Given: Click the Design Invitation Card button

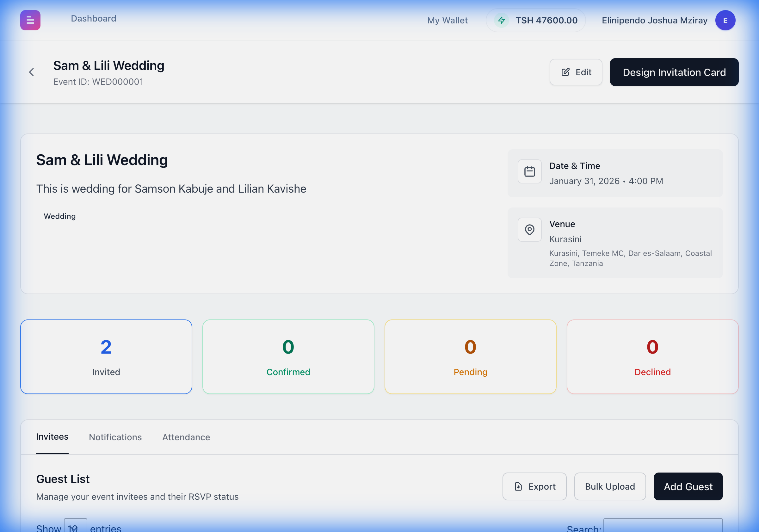Looking at the screenshot, I should [x=674, y=72].
